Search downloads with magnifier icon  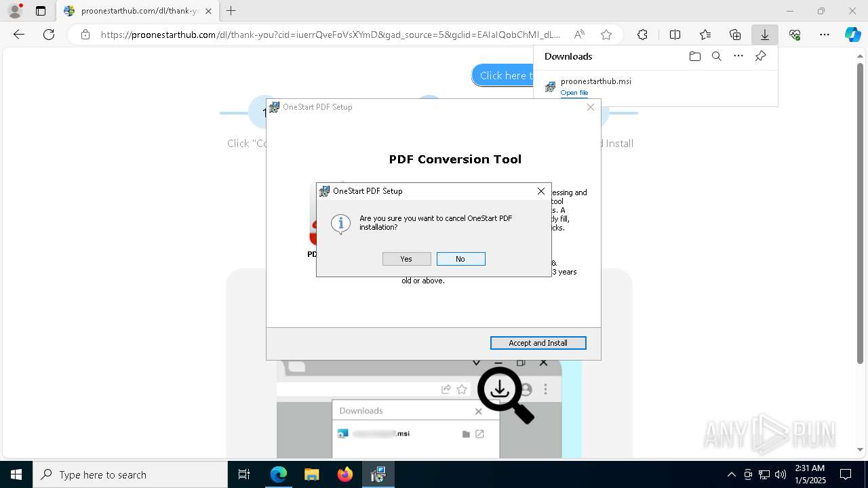[x=716, y=56]
